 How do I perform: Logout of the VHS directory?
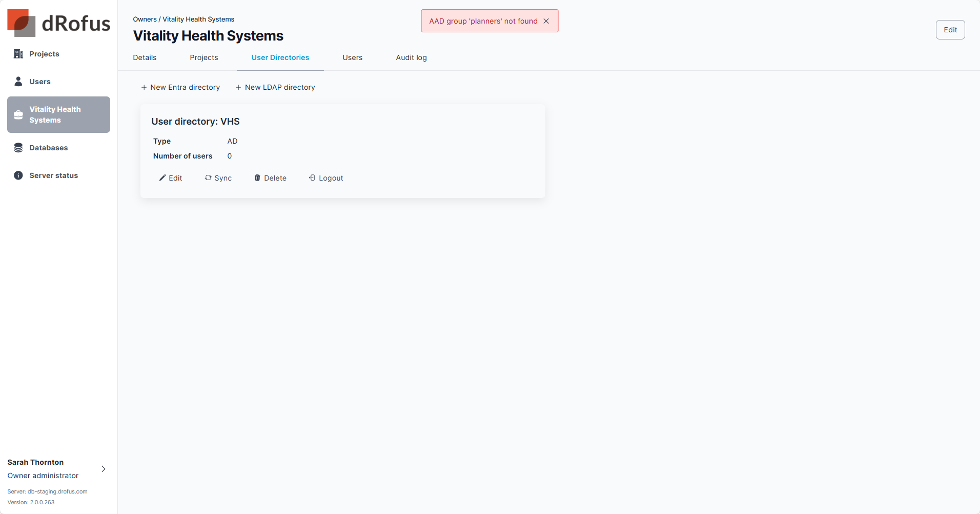(326, 178)
